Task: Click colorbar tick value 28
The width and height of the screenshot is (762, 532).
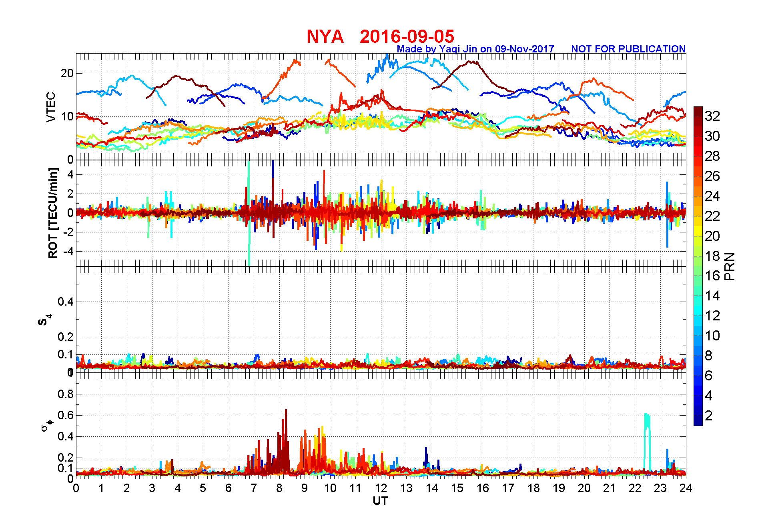Action: pos(712,156)
